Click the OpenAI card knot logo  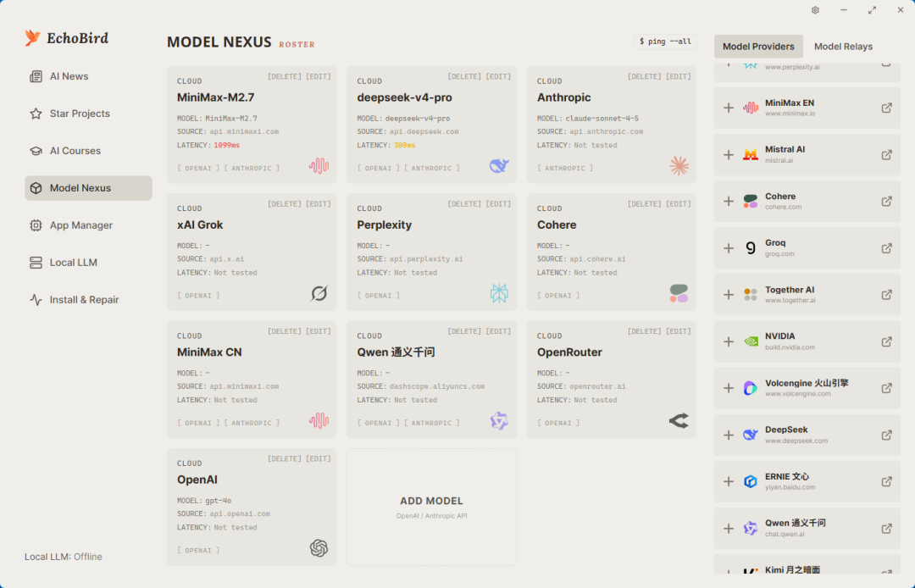319,547
